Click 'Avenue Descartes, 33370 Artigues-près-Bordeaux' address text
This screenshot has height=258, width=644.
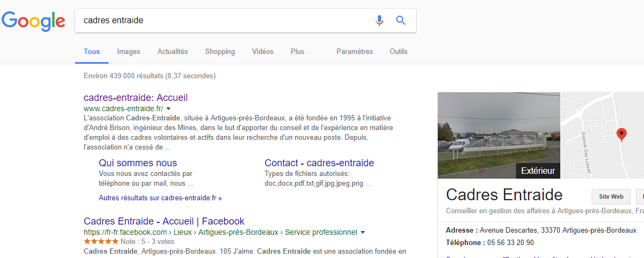(558, 230)
